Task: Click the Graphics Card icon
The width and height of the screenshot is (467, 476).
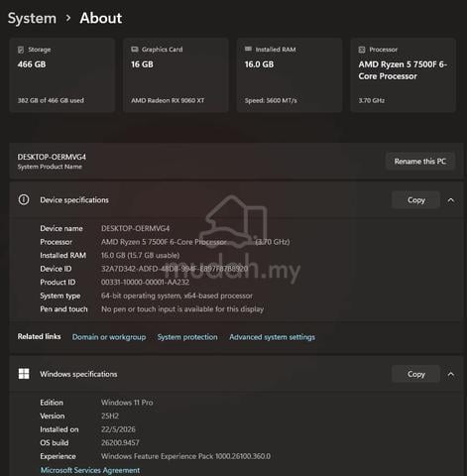Action: click(135, 50)
